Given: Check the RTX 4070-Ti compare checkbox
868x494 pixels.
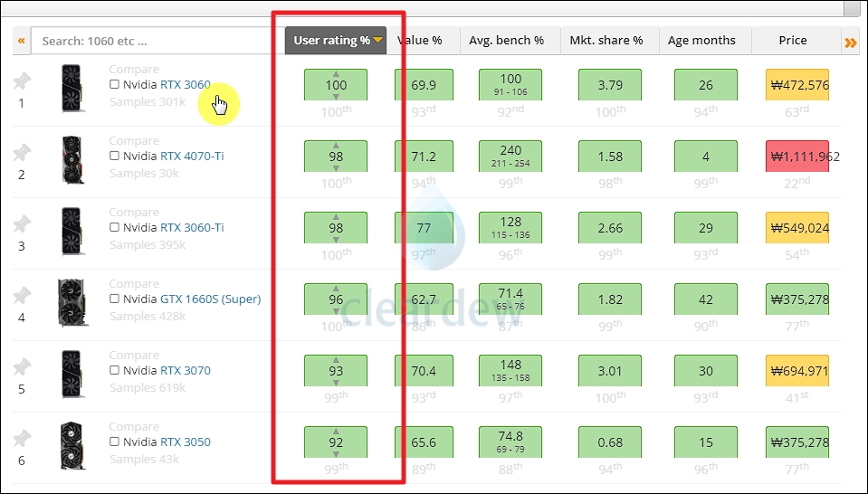Looking at the screenshot, I should coord(115,156).
